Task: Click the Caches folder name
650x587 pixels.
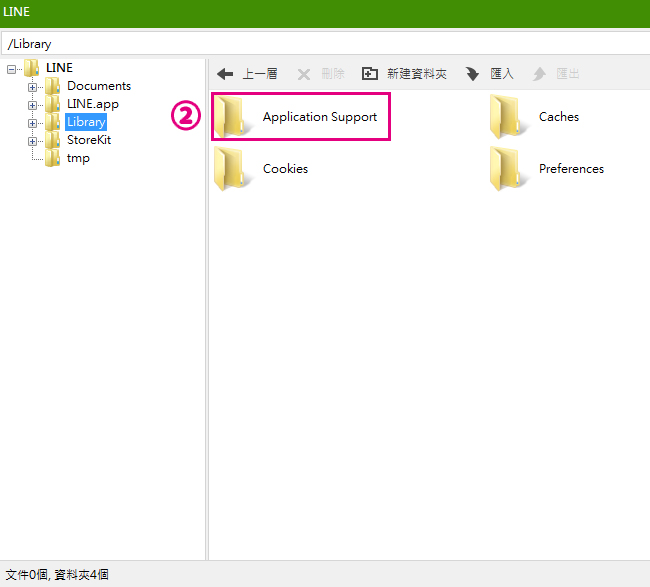Action: coord(559,117)
